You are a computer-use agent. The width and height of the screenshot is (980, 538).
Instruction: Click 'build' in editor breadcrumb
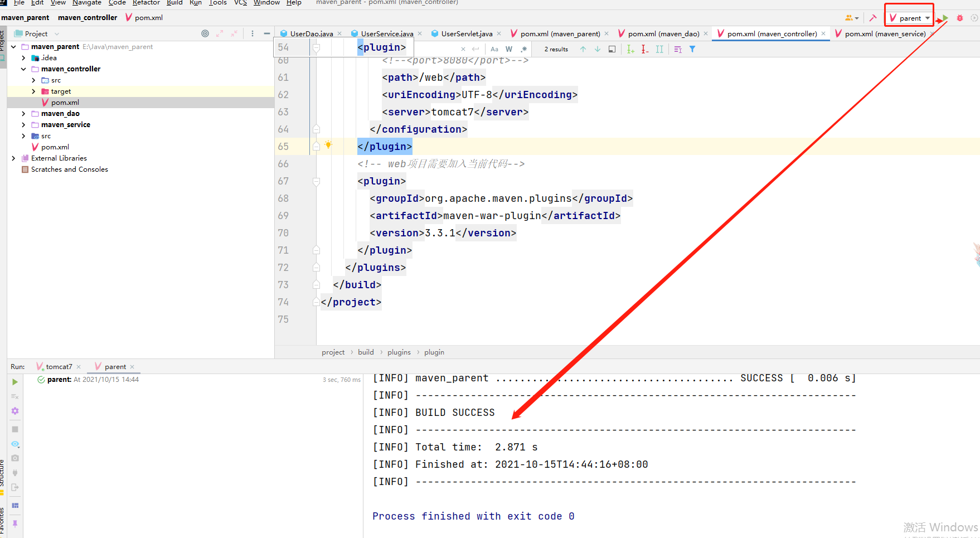point(366,352)
